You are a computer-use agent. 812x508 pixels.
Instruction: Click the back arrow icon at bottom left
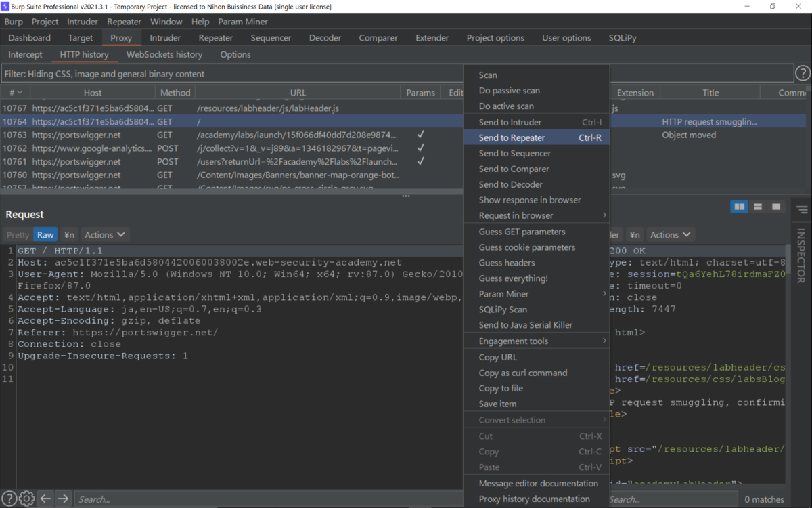click(45, 498)
